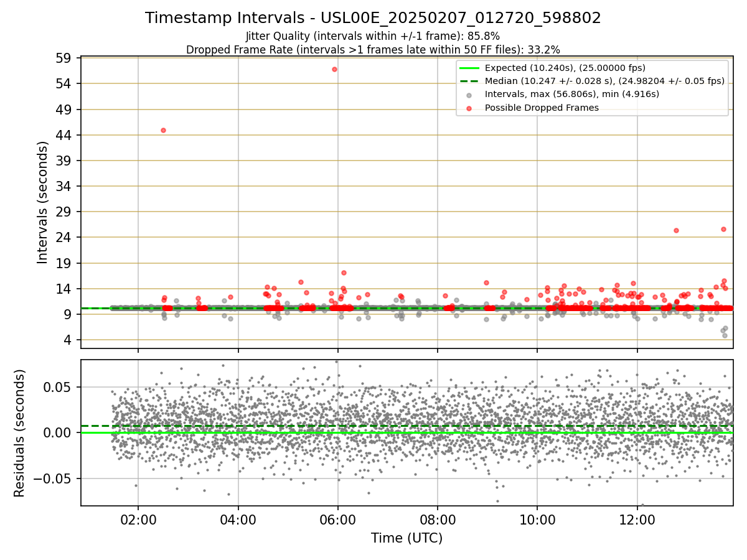Image resolution: width=747 pixels, height=560 pixels.
Task: Click the 'Time (UTC)' x-axis label
Action: 406,538
